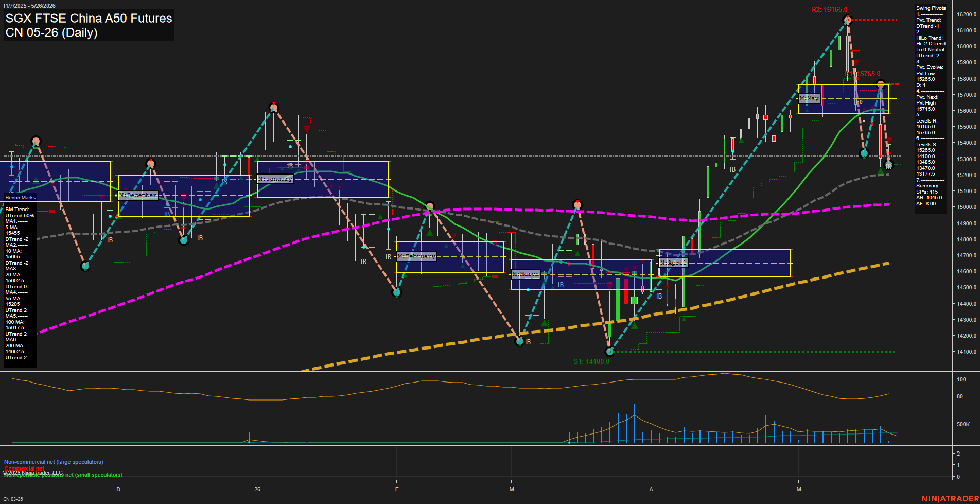
Task: Click the 16200.0 price axis label
Action: coord(967,14)
